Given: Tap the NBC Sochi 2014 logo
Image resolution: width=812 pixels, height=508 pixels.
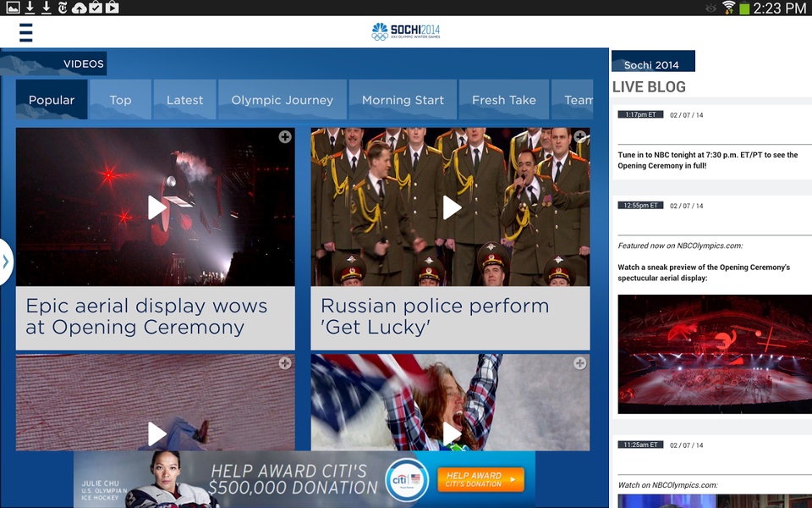Looking at the screenshot, I should (406, 31).
